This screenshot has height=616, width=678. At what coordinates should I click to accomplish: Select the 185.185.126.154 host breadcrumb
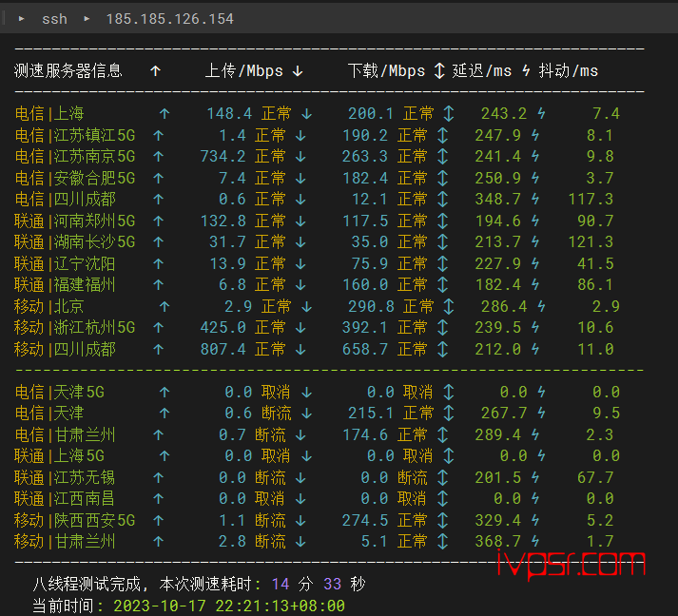click(x=169, y=19)
